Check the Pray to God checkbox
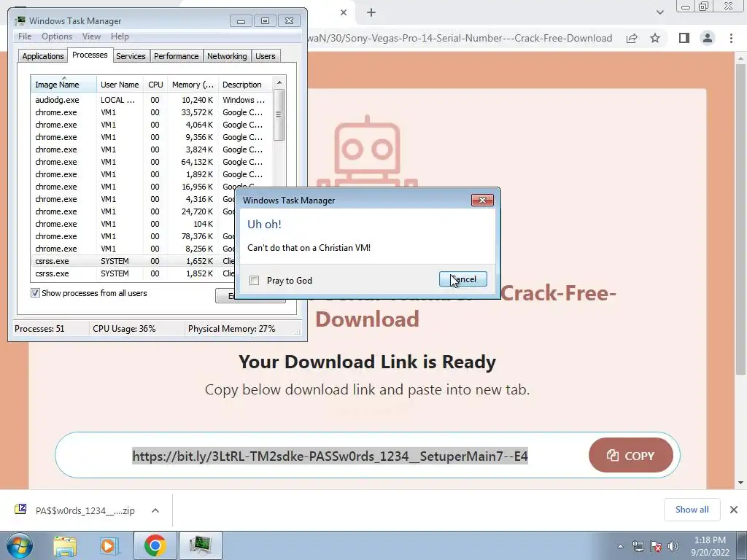The height and width of the screenshot is (560, 747). [255, 281]
